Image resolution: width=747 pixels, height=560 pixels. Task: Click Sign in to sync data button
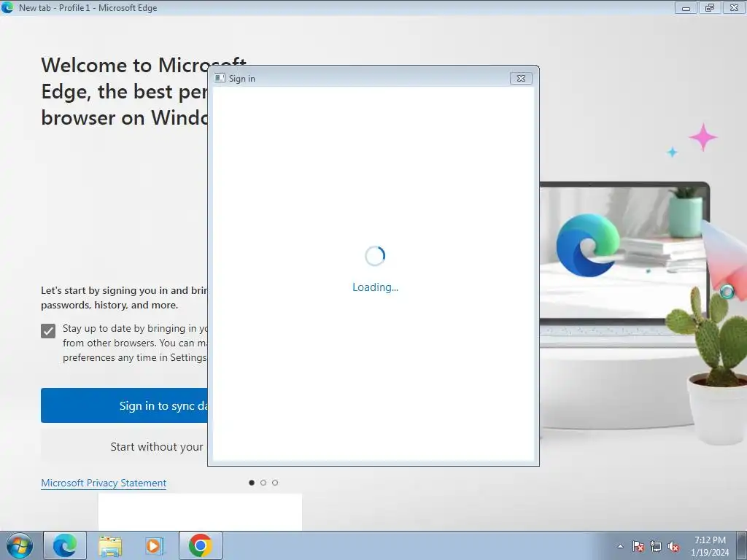[x=125, y=405]
